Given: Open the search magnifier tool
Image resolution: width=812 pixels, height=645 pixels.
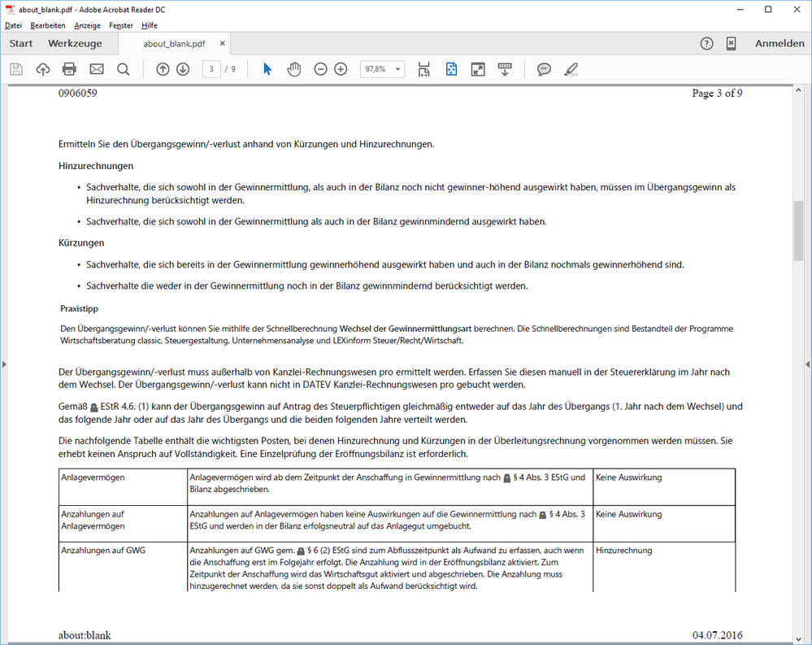Looking at the screenshot, I should (123, 69).
